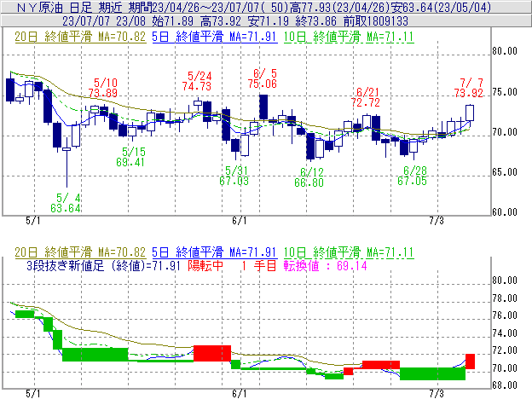Click the top chart 80.00 axis label

[x=505, y=51]
